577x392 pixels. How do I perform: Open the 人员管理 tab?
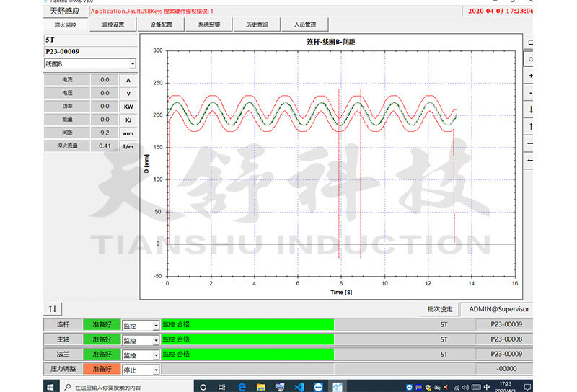click(x=305, y=24)
